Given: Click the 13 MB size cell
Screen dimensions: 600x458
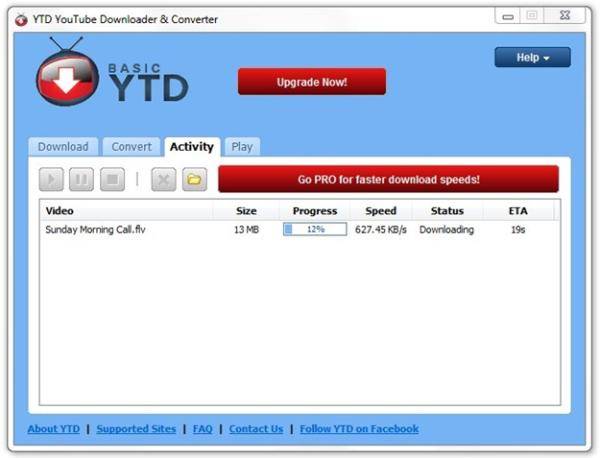Looking at the screenshot, I should (x=246, y=230).
